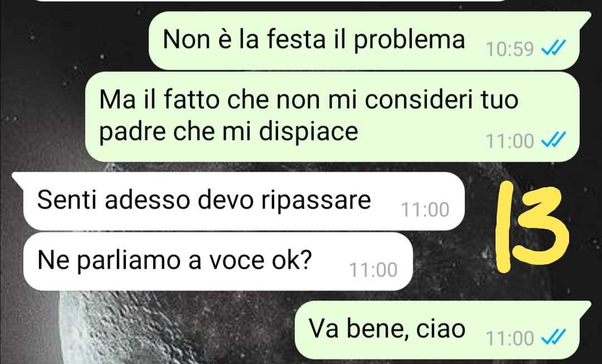Select the "Senti adesso devo ripassare" message
602x364 pixels.
pyautogui.click(x=244, y=201)
